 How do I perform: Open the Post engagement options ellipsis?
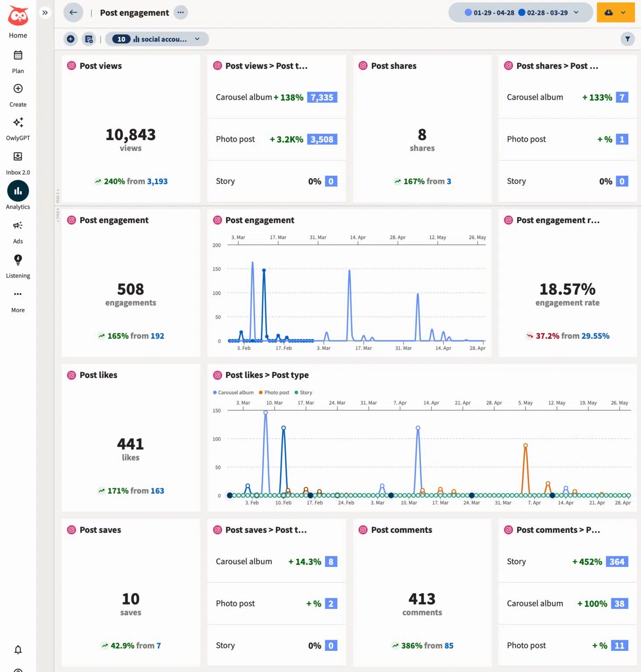click(x=181, y=13)
